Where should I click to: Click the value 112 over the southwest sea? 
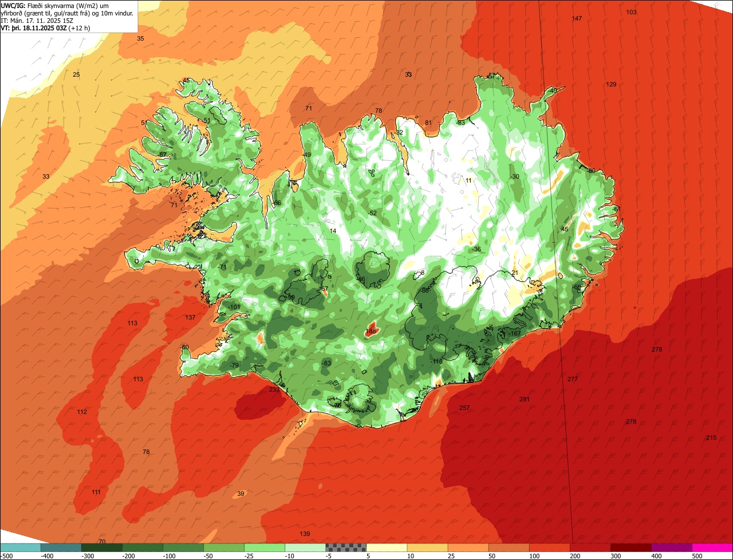pos(82,412)
